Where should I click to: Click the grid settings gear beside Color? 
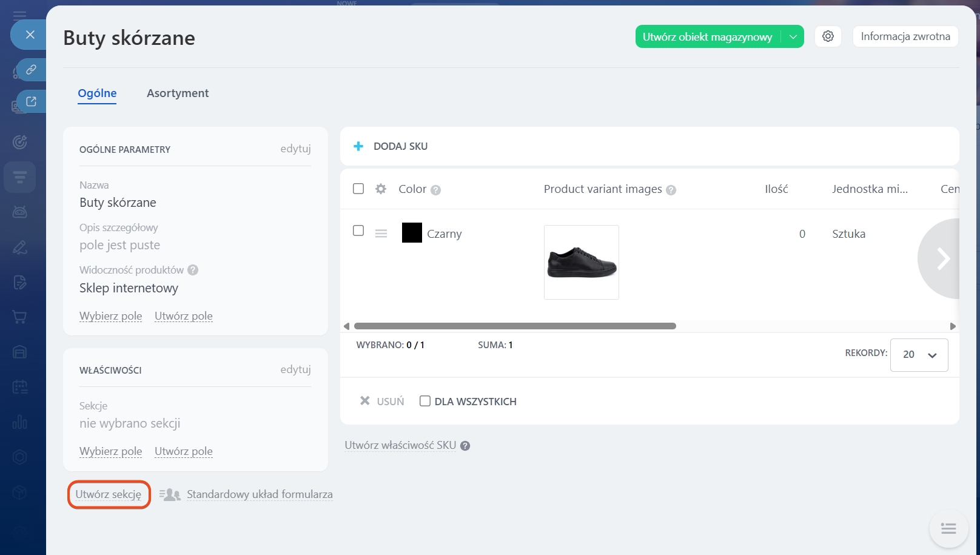point(381,189)
